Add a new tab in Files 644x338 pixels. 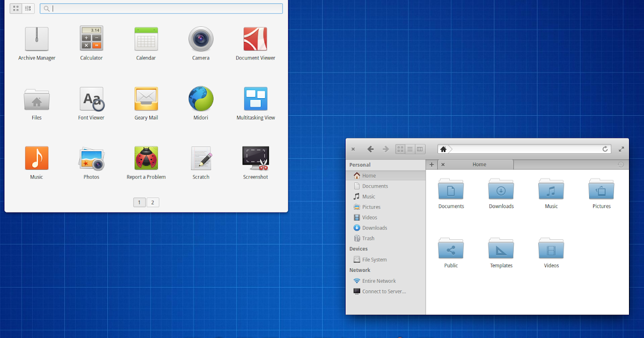click(431, 164)
